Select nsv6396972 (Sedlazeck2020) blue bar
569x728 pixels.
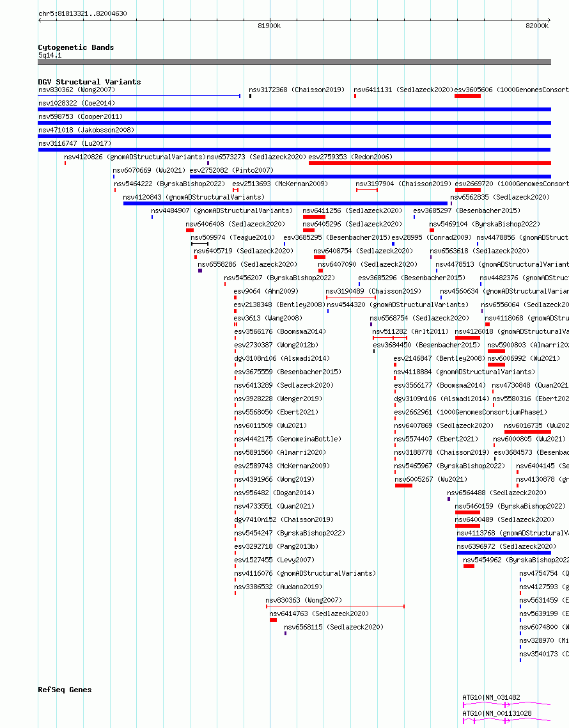(x=504, y=553)
